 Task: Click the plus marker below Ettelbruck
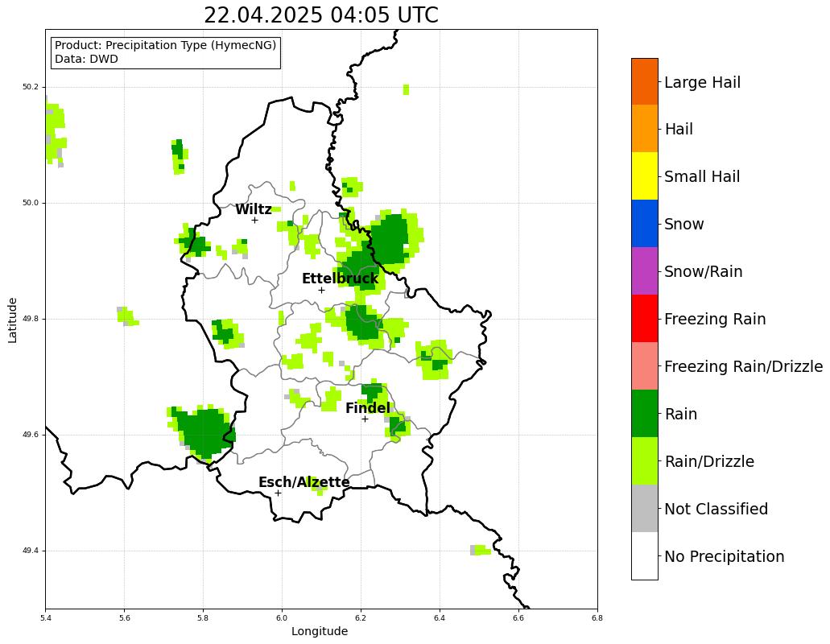[x=321, y=290]
